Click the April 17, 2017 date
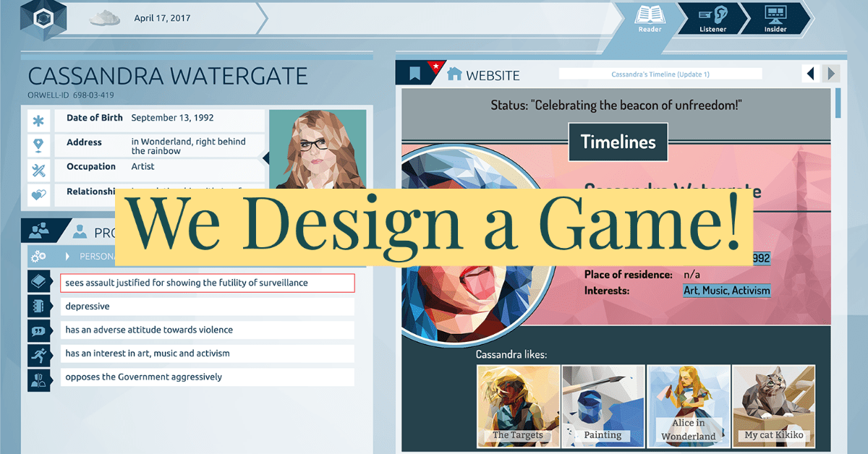Screen dimensions: 868x454 point(162,17)
